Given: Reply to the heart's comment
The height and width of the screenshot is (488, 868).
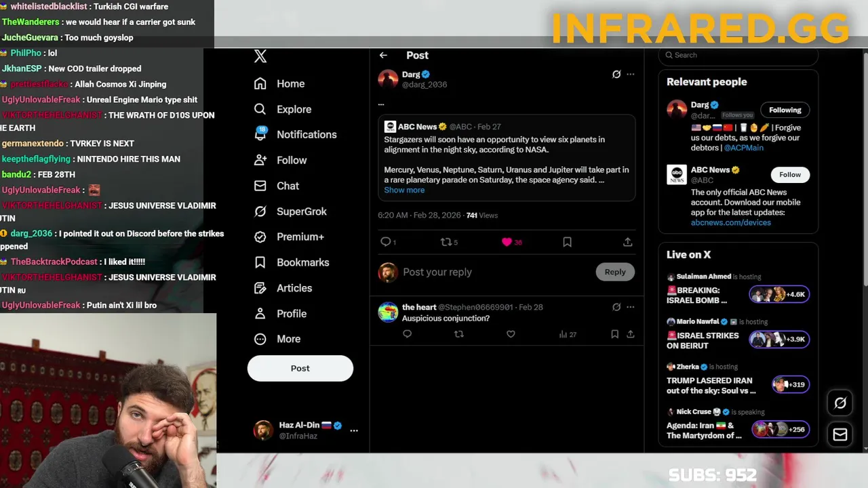Looking at the screenshot, I should point(407,334).
